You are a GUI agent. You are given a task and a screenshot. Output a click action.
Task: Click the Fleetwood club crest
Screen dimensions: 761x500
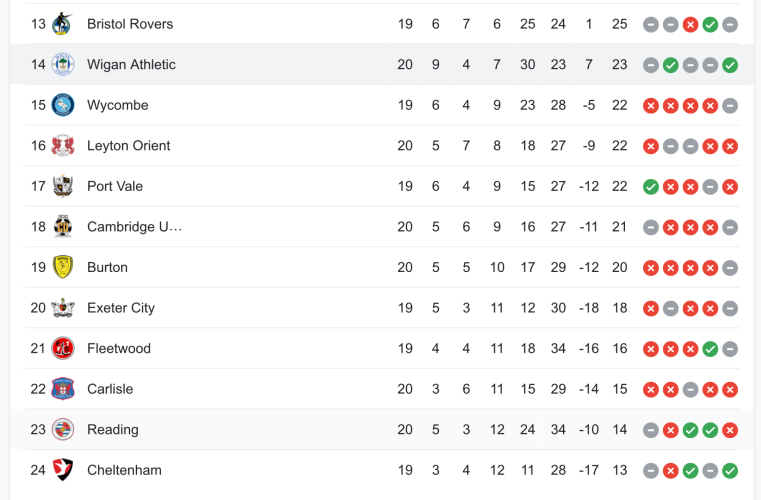tap(63, 348)
